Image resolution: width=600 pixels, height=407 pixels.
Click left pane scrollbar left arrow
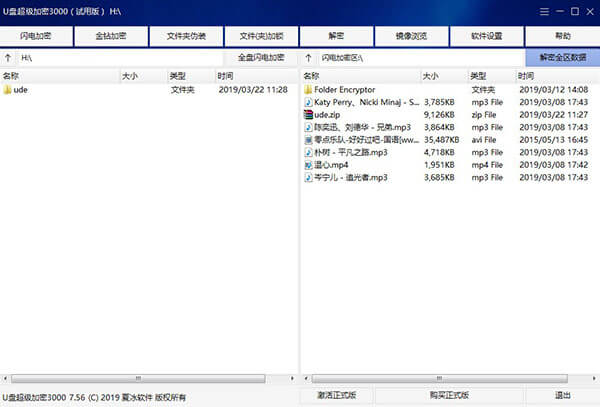pos(5,378)
